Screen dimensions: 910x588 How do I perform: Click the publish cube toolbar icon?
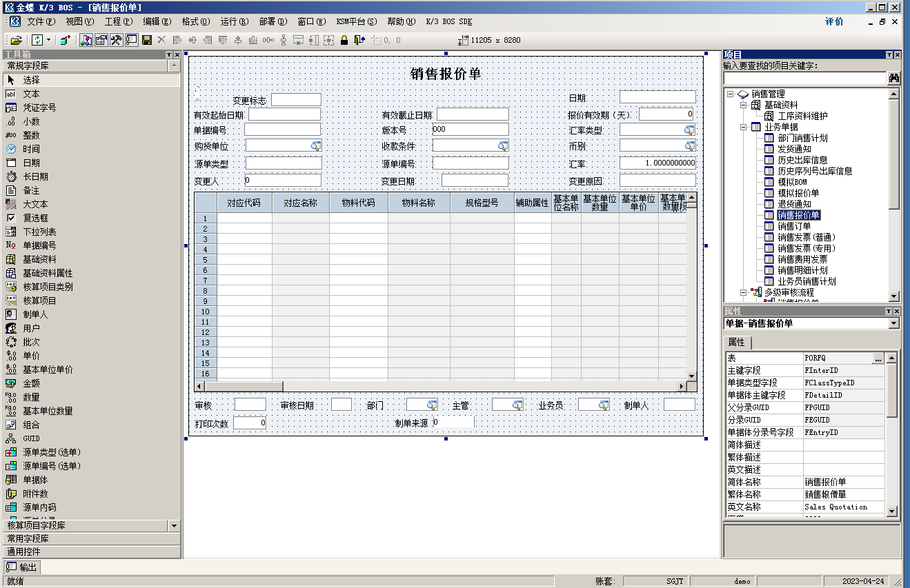(x=64, y=40)
